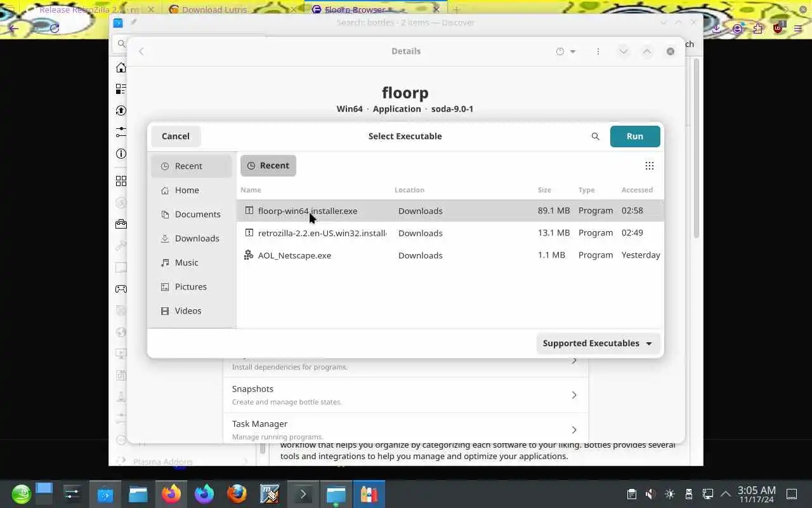The width and height of the screenshot is (812, 508).
Task: Close the Floorp Browser tab
Action: coord(436,10)
